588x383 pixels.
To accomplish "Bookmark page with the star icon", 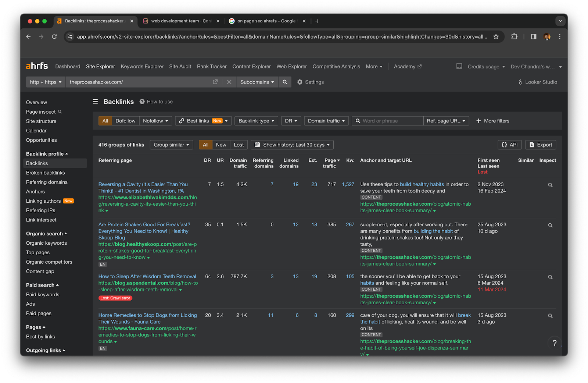I will [x=496, y=36].
